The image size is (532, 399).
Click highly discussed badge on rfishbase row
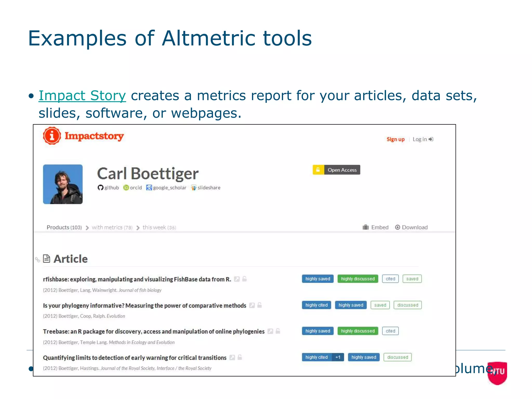click(x=358, y=279)
